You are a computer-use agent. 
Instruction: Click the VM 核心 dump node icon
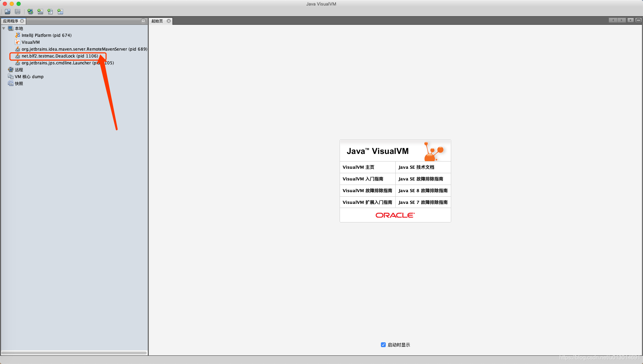(11, 76)
